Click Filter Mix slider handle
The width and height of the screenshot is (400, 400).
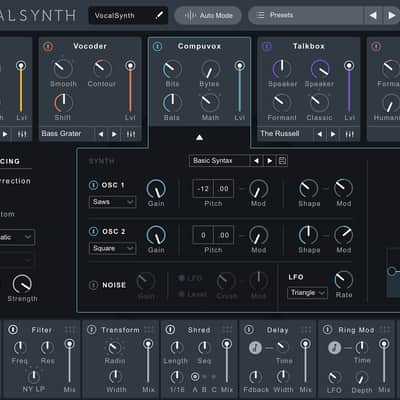69,344
